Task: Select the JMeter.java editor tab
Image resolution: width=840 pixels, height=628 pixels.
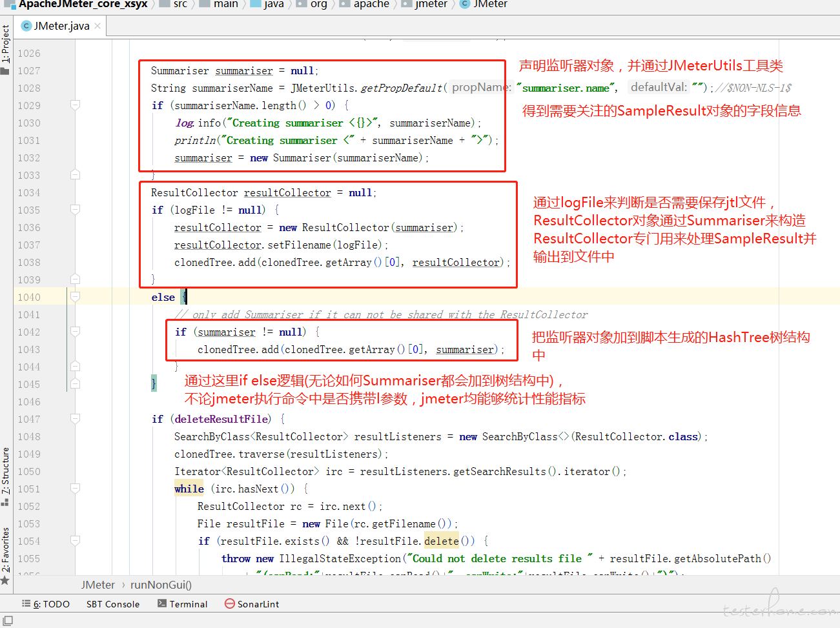Action: coord(61,26)
